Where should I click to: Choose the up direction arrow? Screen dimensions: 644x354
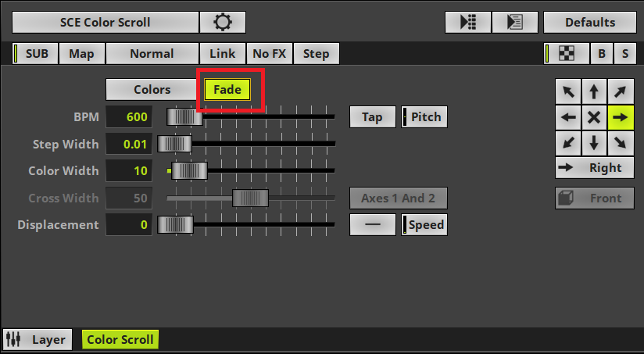594,91
